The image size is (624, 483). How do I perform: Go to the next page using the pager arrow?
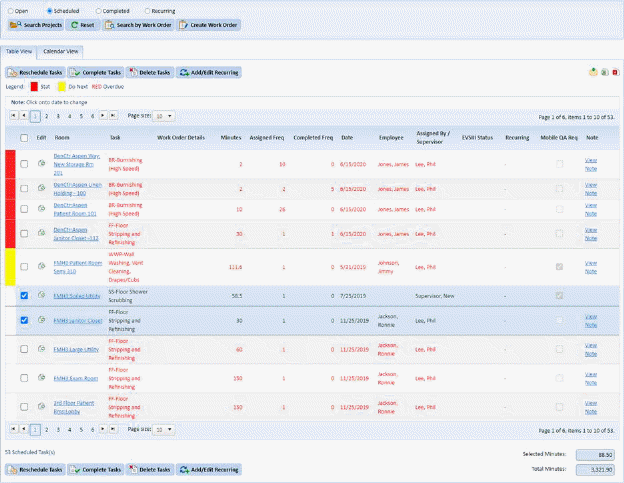[x=101, y=116]
